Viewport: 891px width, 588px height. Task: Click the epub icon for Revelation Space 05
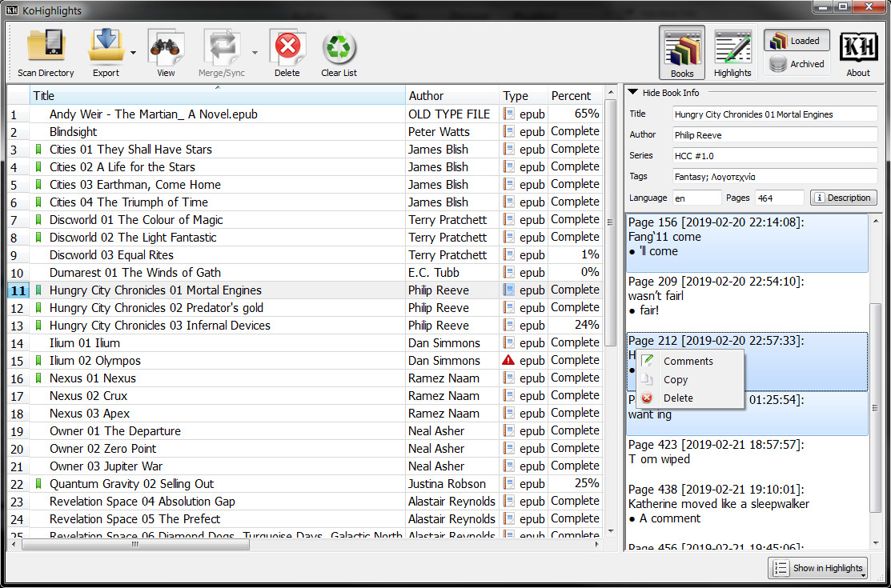tap(508, 518)
